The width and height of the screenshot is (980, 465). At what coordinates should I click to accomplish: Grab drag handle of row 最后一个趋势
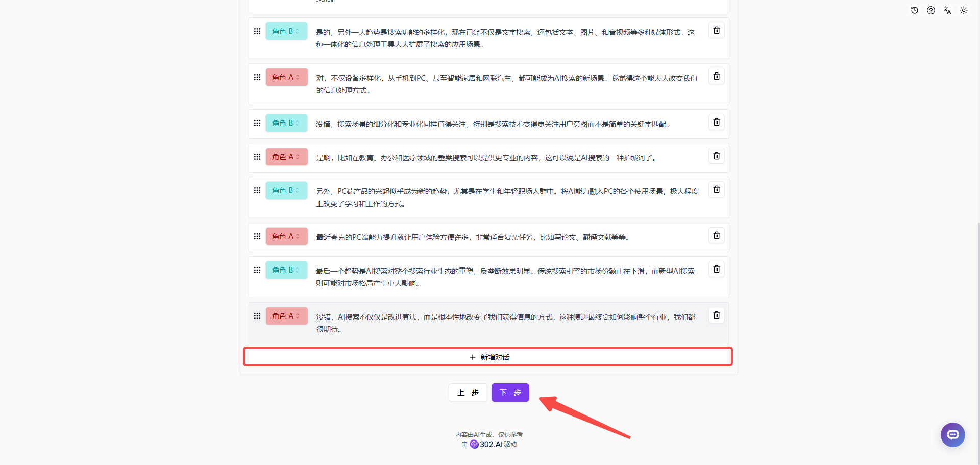pyautogui.click(x=257, y=270)
